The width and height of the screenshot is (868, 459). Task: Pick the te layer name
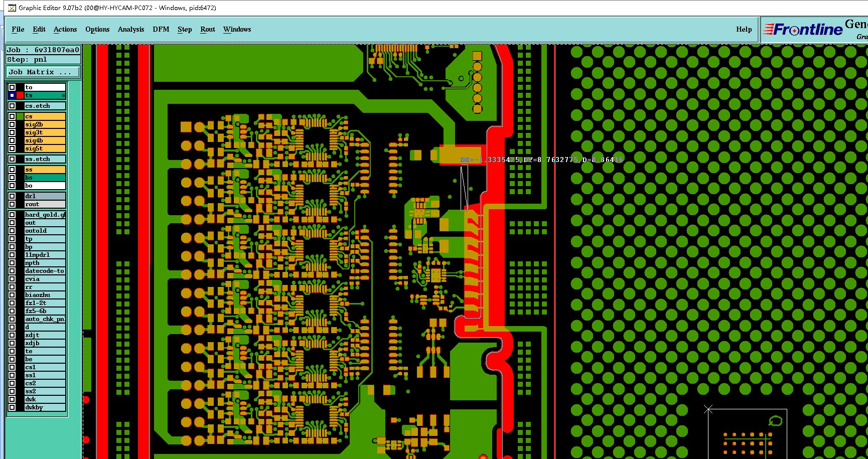click(x=45, y=351)
